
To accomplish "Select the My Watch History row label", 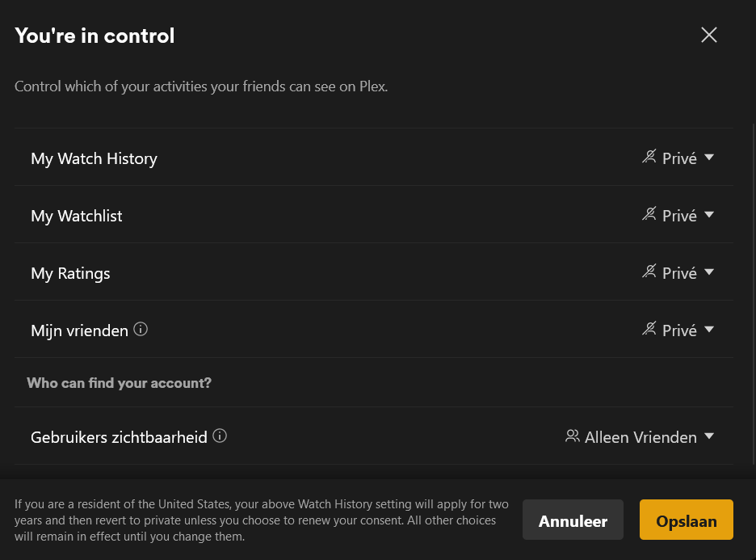I will (x=94, y=158).
